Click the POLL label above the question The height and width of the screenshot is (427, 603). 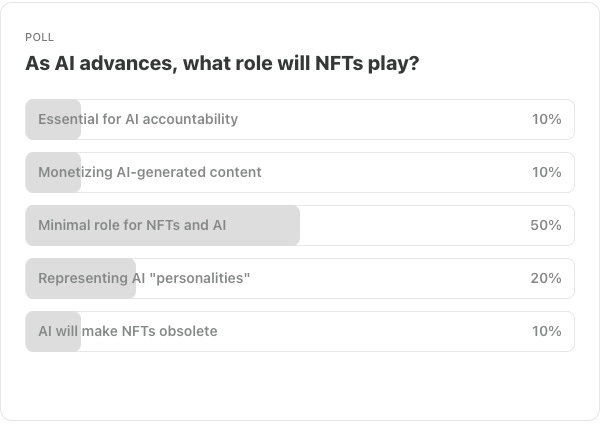click(40, 37)
